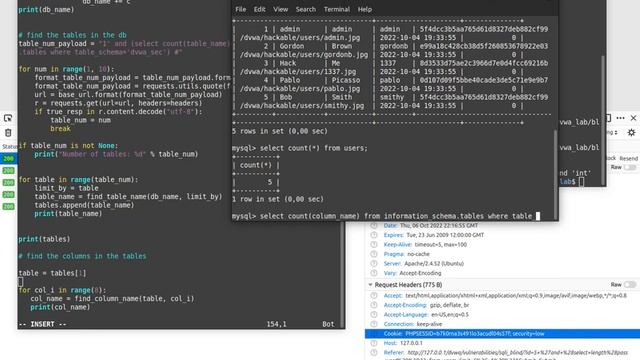Viewport: 640px width, 360px height.
Task: Select the fourth 200 status request row
Action: 8,195
